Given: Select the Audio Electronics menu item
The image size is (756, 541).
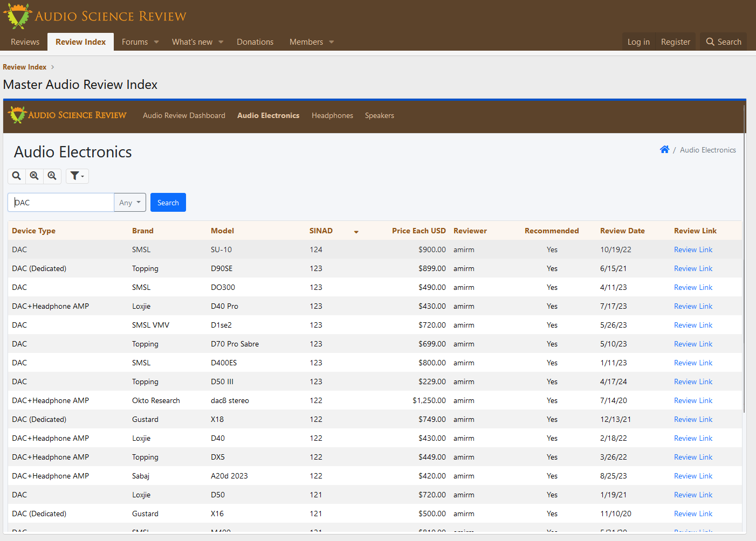Looking at the screenshot, I should (268, 115).
